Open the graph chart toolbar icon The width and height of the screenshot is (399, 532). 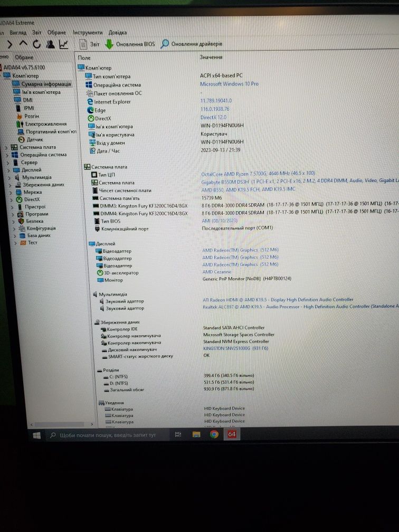click(x=64, y=44)
